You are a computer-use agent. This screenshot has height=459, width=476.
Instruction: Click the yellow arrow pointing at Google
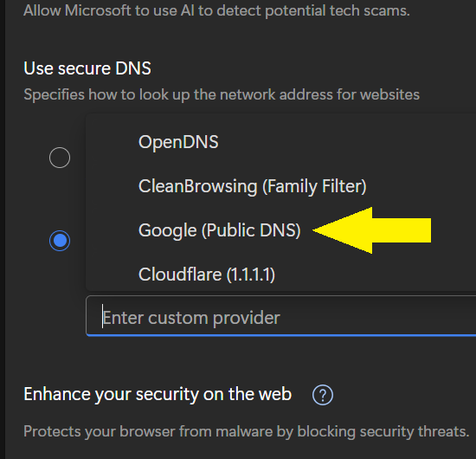371,230
